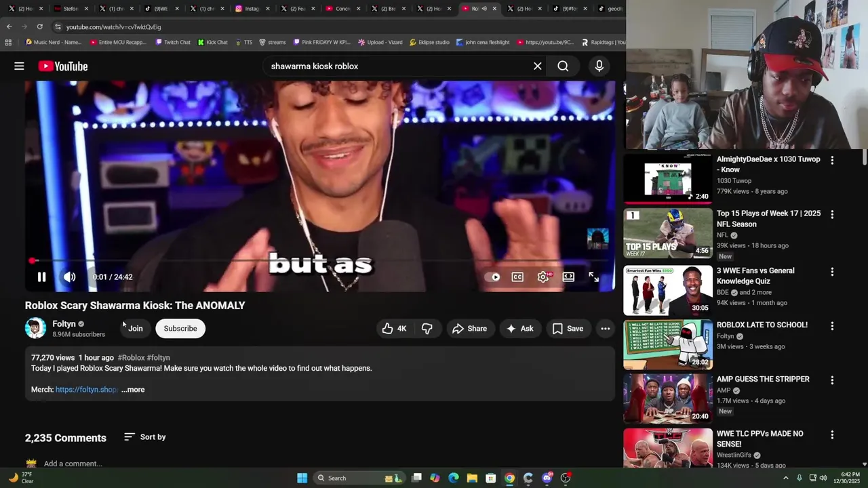The width and height of the screenshot is (868, 488).
Task: Switch to the Instagram browser tab
Action: pyautogui.click(x=252, y=9)
